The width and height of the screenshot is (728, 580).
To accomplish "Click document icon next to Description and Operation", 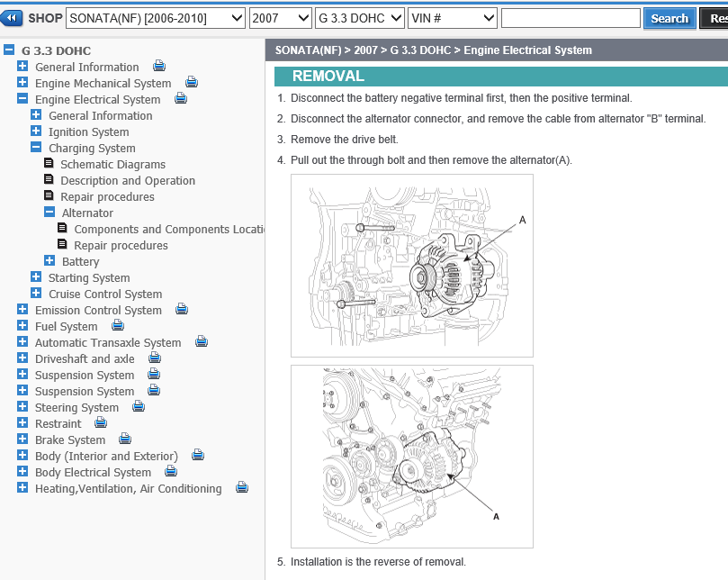I will point(49,179).
